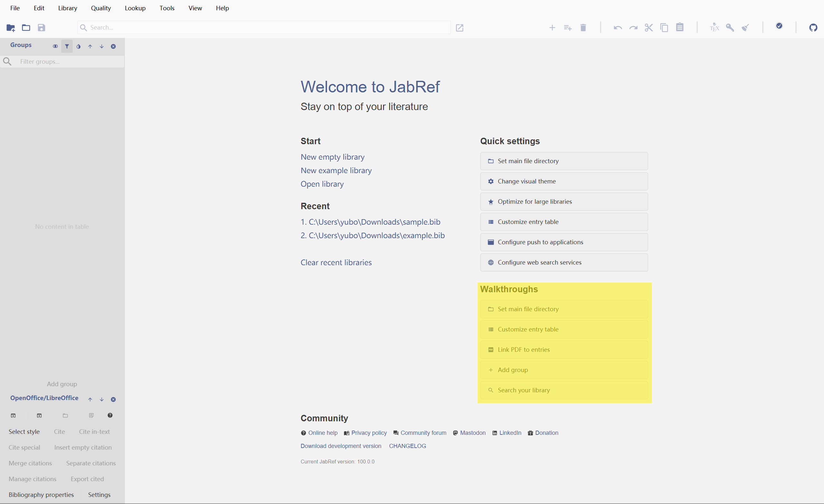Toggle the invert groups half-circle icon
This screenshot has height=504, width=824.
[79, 46]
